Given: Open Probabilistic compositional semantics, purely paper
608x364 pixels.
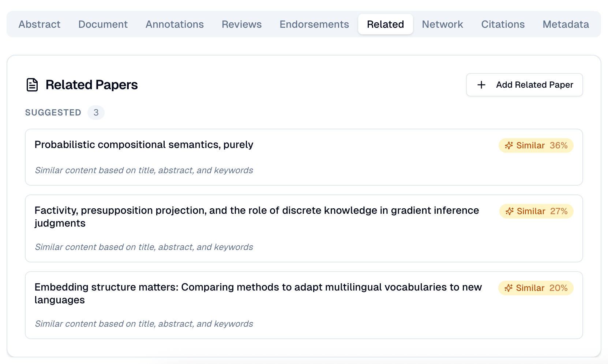Looking at the screenshot, I should pos(144,145).
